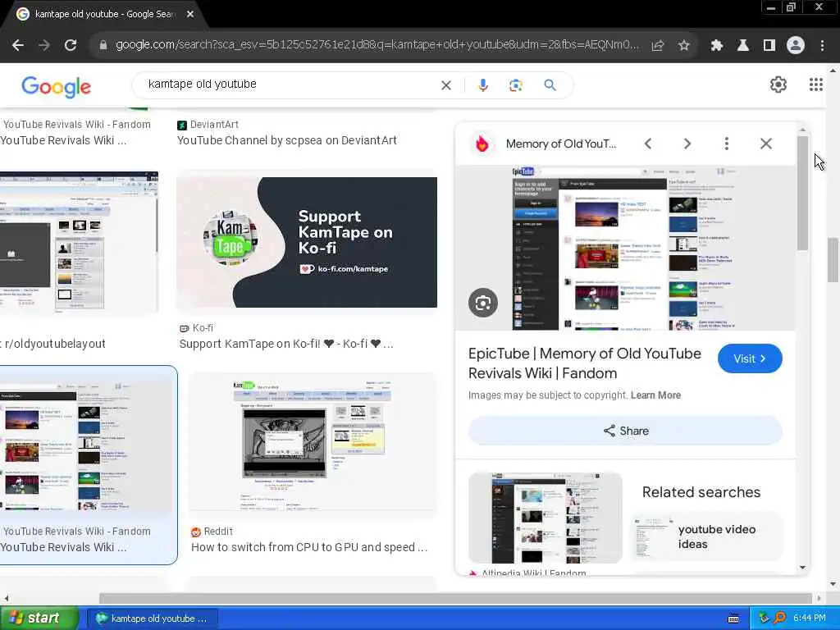Start a voice search with microphone
Screen dimensions: 840x630
click(x=482, y=85)
